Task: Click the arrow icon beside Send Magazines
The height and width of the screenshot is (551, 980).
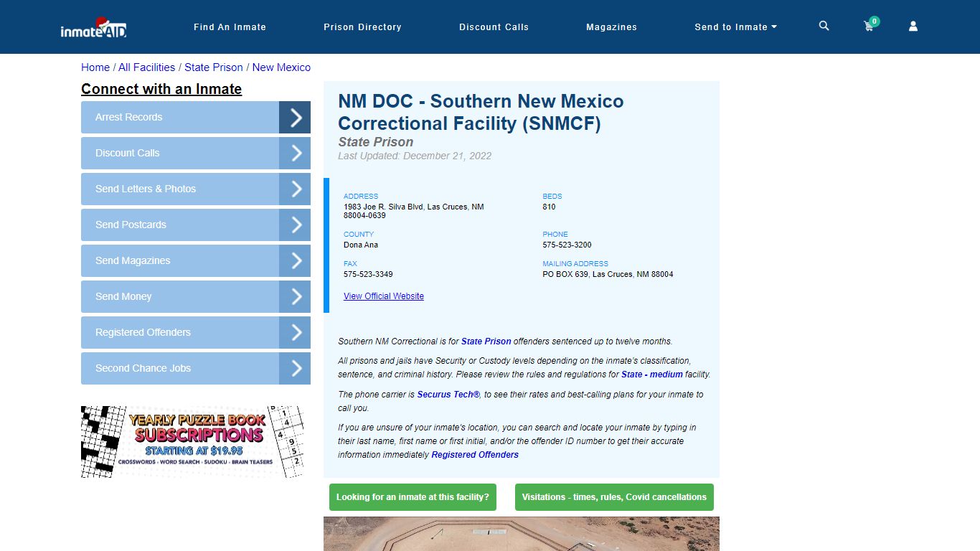Action: tap(295, 260)
